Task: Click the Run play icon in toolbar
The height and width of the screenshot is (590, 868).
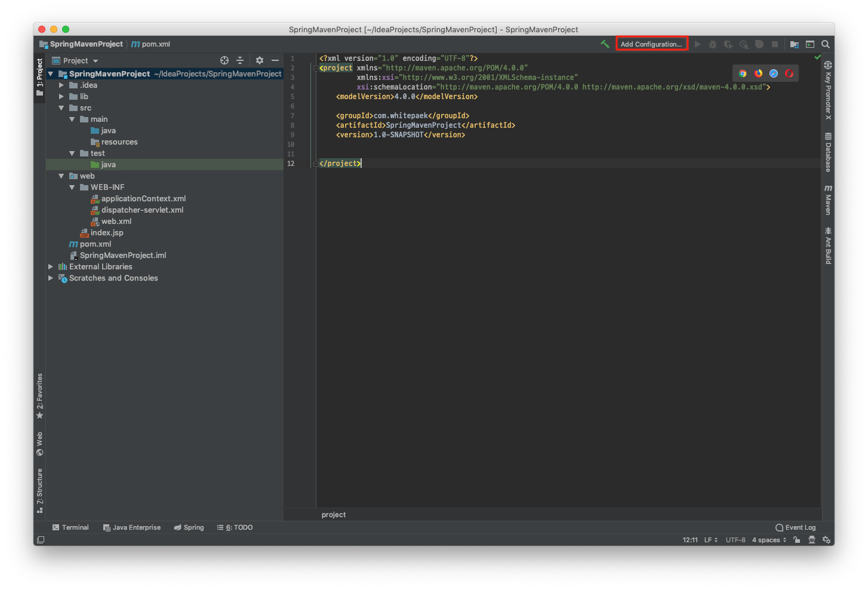Action: (697, 44)
